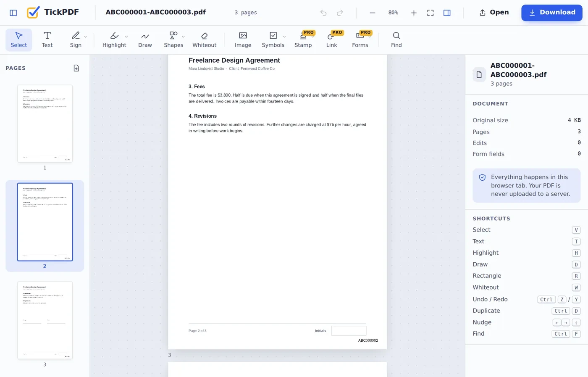Expand the Sign tool options arrow
The width and height of the screenshot is (588, 377).
pyautogui.click(x=86, y=37)
